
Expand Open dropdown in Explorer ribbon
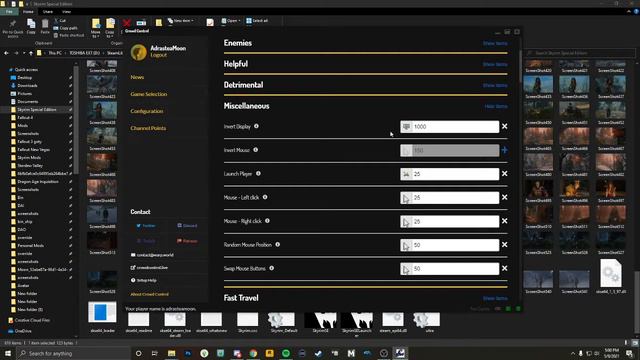(231, 21)
